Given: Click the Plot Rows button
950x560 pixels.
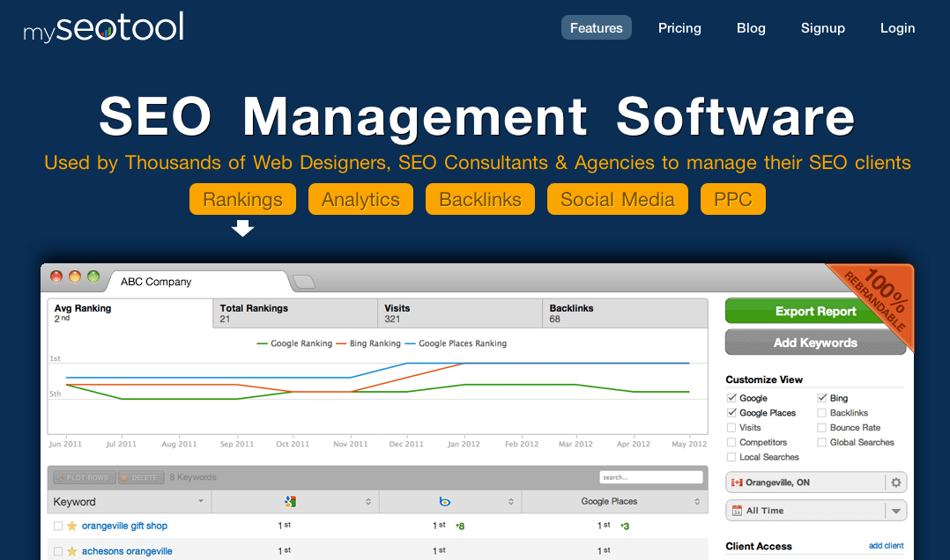Looking at the screenshot, I should (x=85, y=477).
